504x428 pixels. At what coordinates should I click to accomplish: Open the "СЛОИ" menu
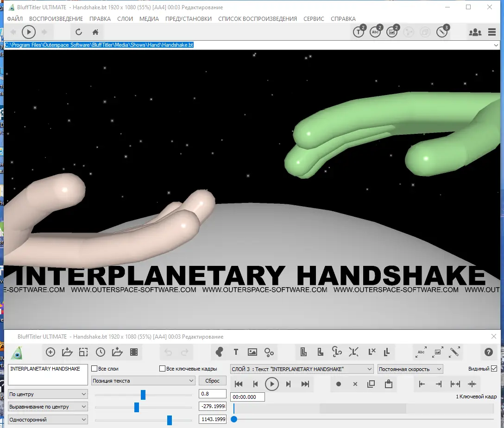point(125,19)
